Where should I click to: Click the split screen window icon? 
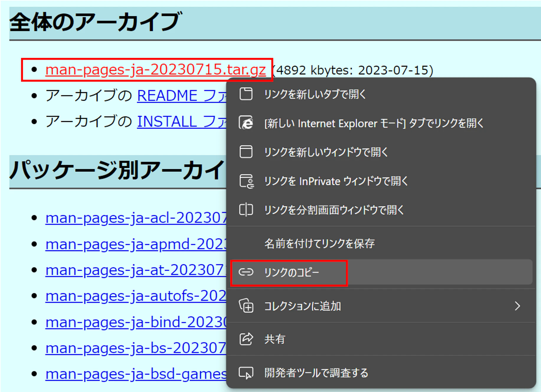coord(246,210)
